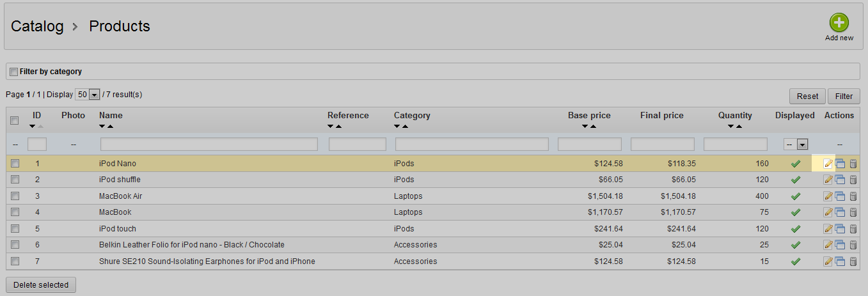This screenshot has width=868, height=296.
Task: Delete the Belkin Leather Folio product
Action: tap(853, 245)
